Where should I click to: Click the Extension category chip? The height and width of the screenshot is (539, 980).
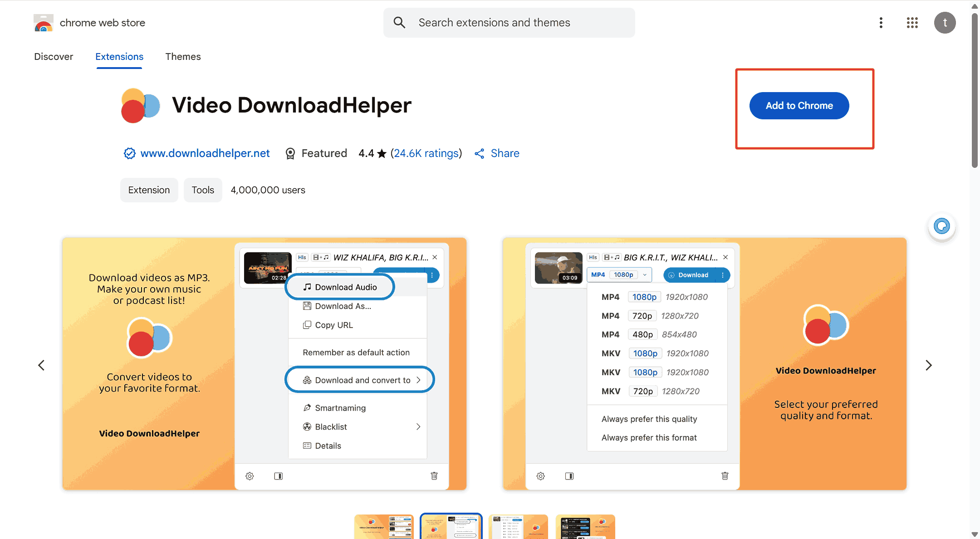coord(149,190)
